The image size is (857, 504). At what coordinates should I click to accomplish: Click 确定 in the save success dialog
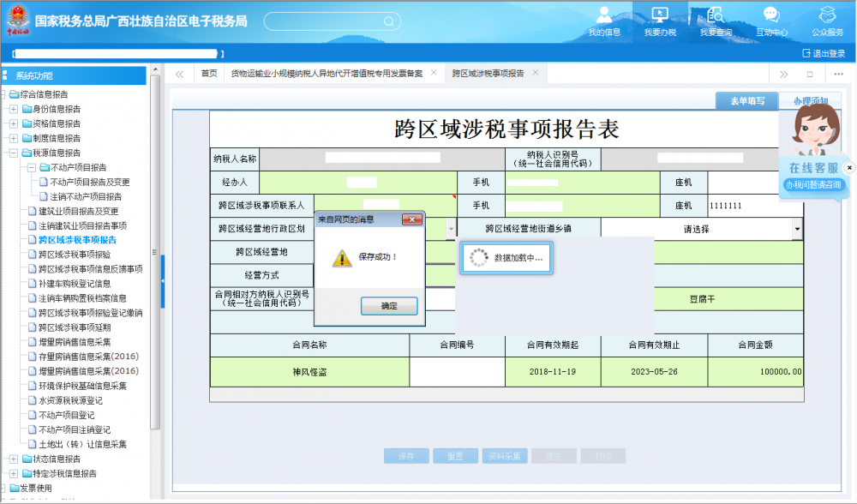click(388, 306)
